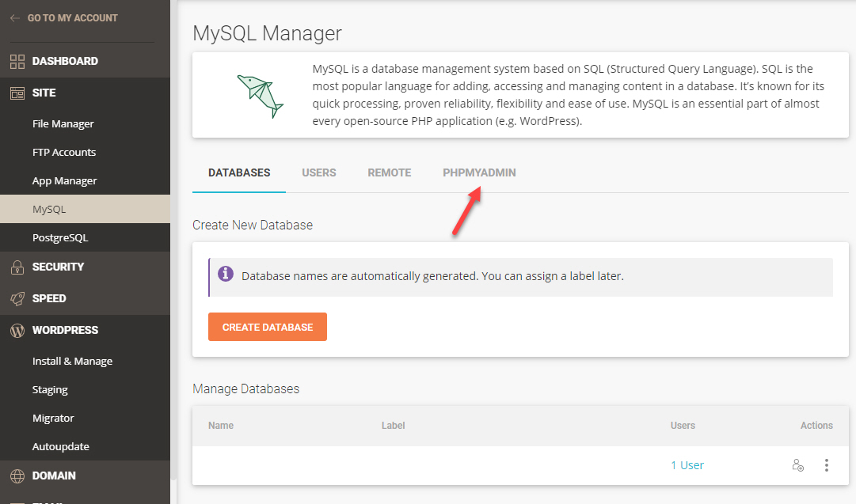This screenshot has height=504, width=856.
Task: Click the Speed rocket icon
Action: (x=17, y=298)
